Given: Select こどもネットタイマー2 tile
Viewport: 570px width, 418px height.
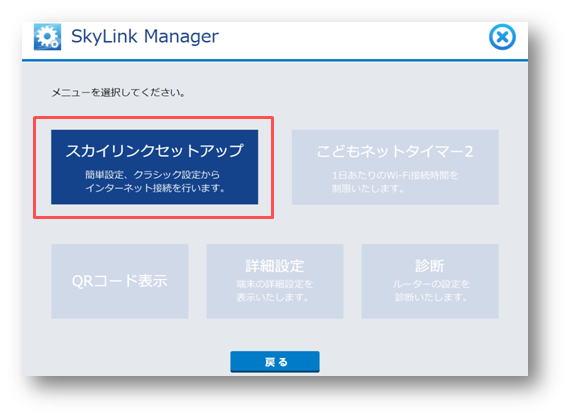Looking at the screenshot, I should 395,167.
